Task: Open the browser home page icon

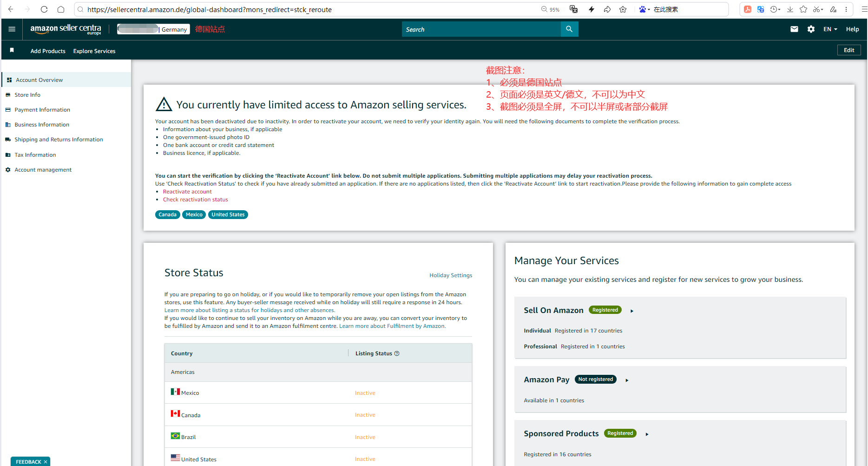Action: [x=61, y=9]
